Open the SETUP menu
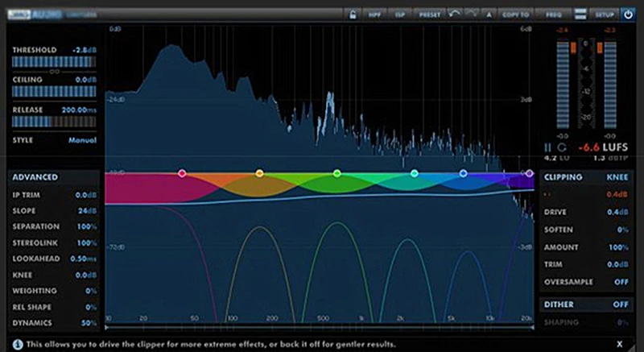The height and width of the screenshot is (352, 644). (x=605, y=14)
